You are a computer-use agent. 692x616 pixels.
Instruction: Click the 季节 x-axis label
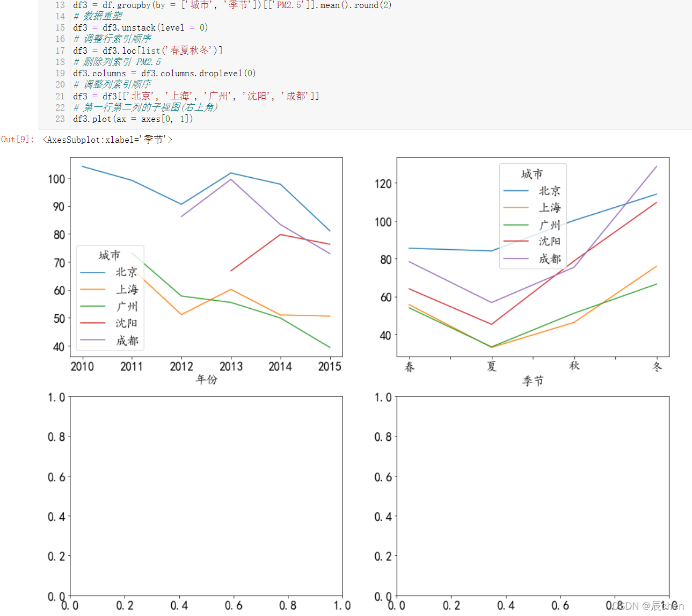pyautogui.click(x=533, y=381)
